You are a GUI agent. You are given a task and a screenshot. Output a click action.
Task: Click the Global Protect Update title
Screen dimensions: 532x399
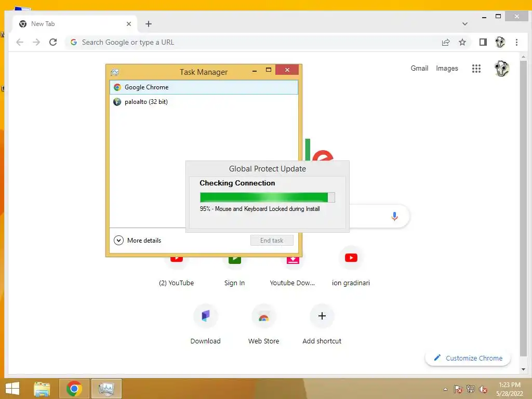point(268,169)
